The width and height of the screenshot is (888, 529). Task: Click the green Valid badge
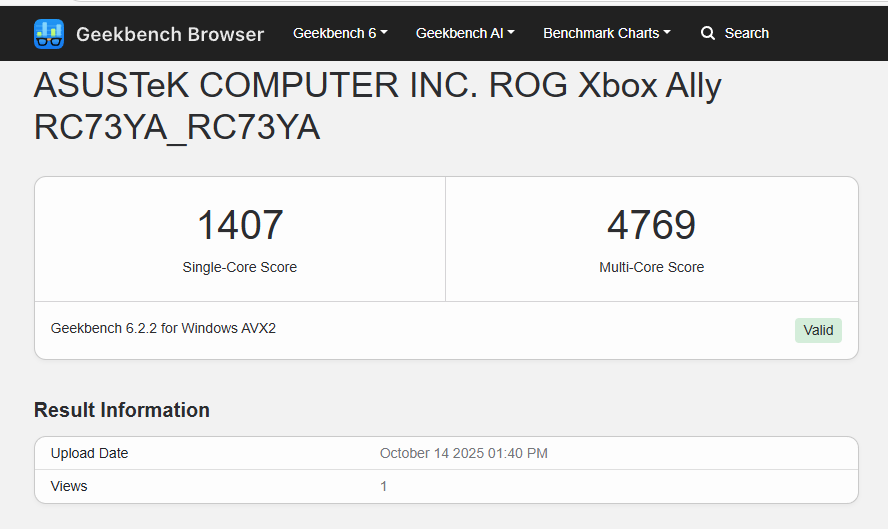818,330
